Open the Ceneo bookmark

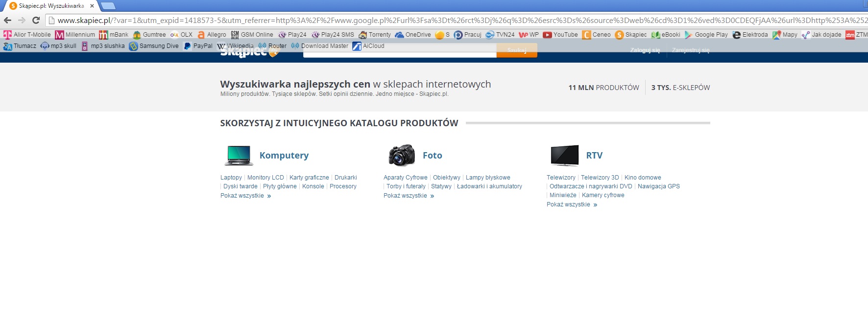click(x=597, y=35)
